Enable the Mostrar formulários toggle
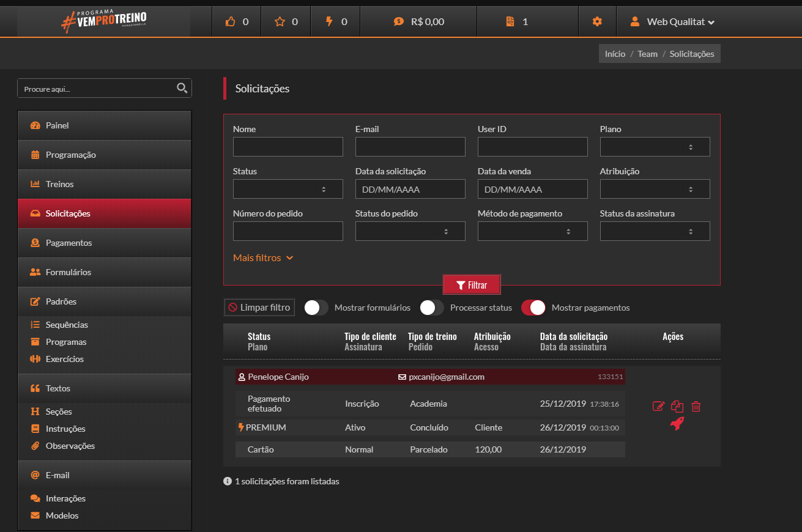This screenshot has width=802, height=532. point(316,308)
